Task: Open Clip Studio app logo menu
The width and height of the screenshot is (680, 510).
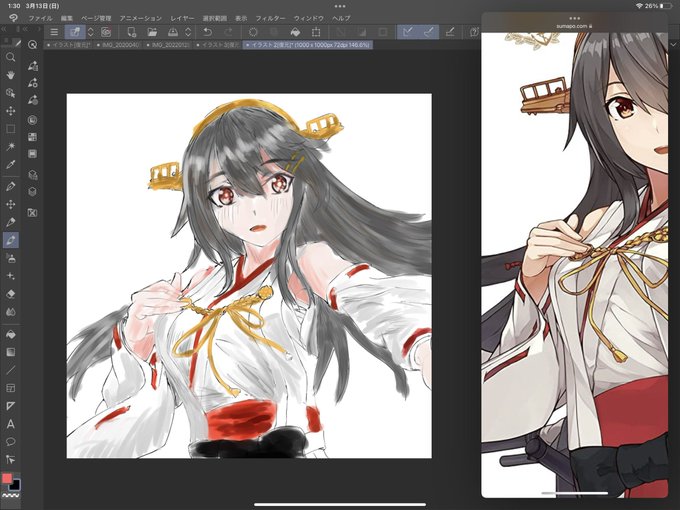Action: click(13, 18)
